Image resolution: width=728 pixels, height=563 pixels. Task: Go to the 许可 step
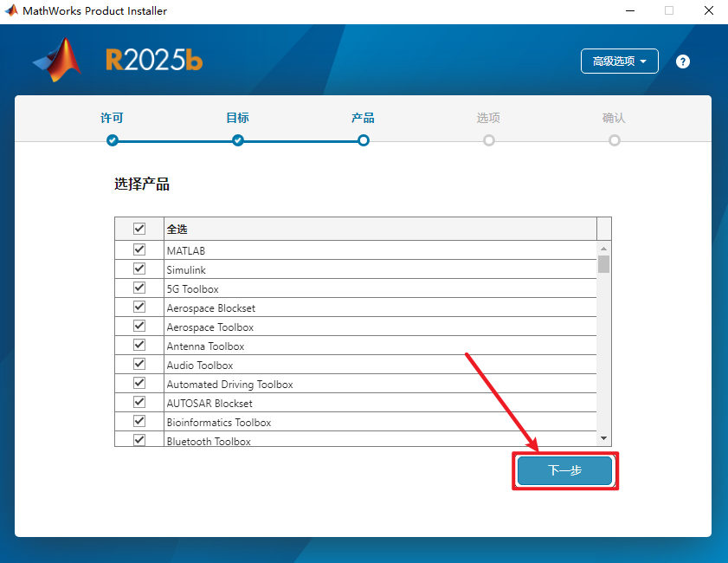pyautogui.click(x=112, y=118)
